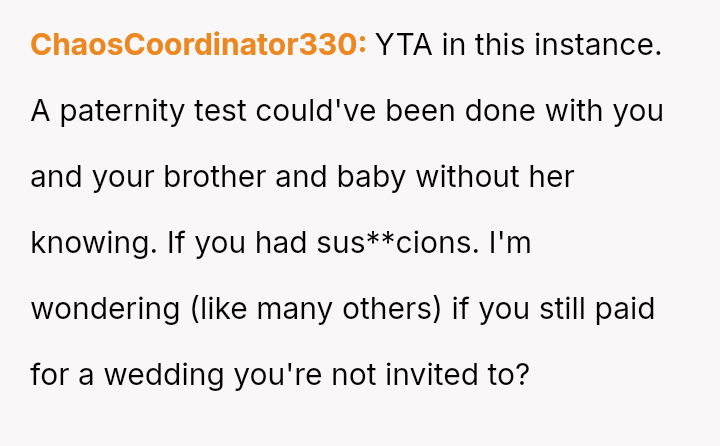Click the colon after the username
This screenshot has width=720, height=446.
362,45
